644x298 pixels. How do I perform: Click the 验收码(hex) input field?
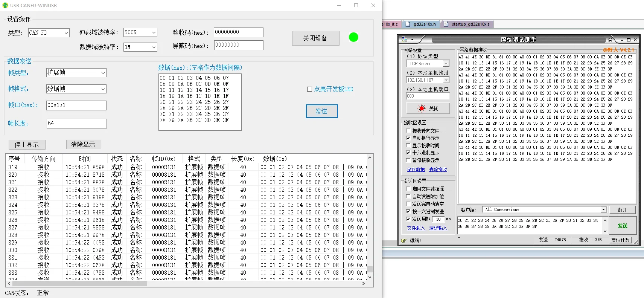coord(239,32)
